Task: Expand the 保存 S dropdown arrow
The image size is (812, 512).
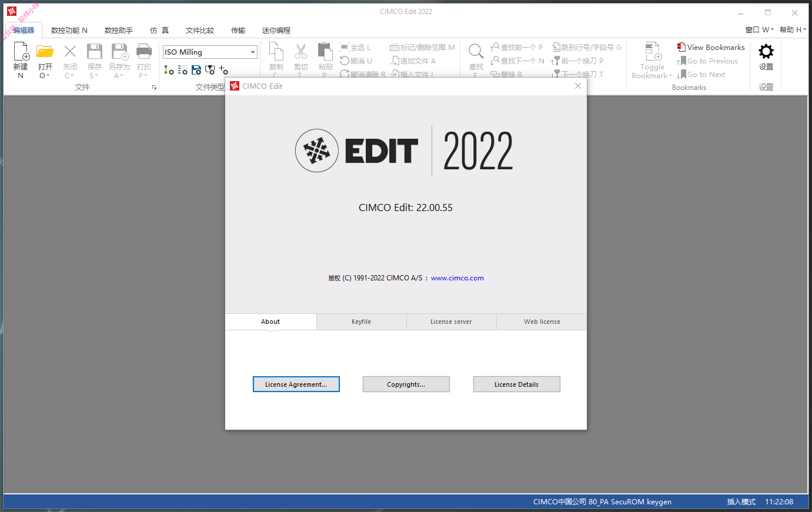Action: [x=97, y=76]
